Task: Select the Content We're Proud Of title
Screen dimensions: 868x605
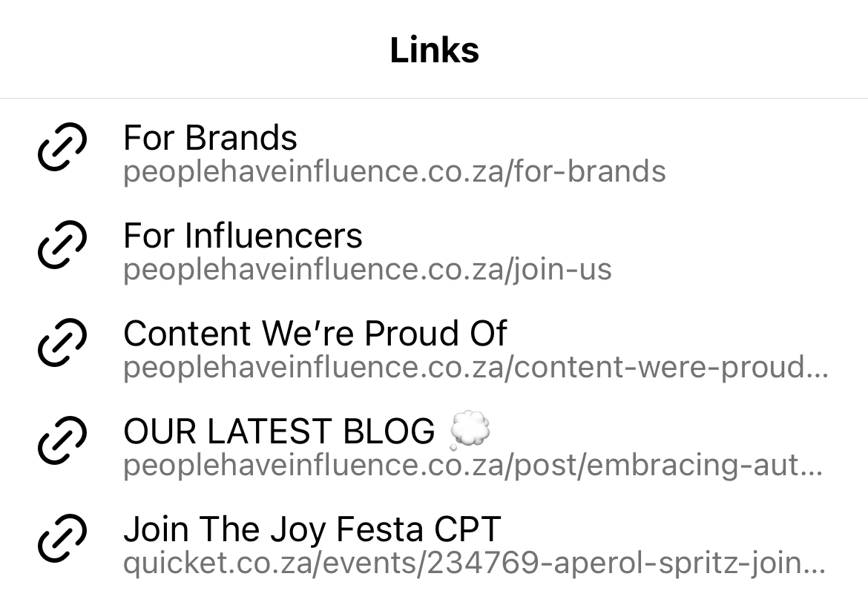Action: pyautogui.click(x=315, y=334)
